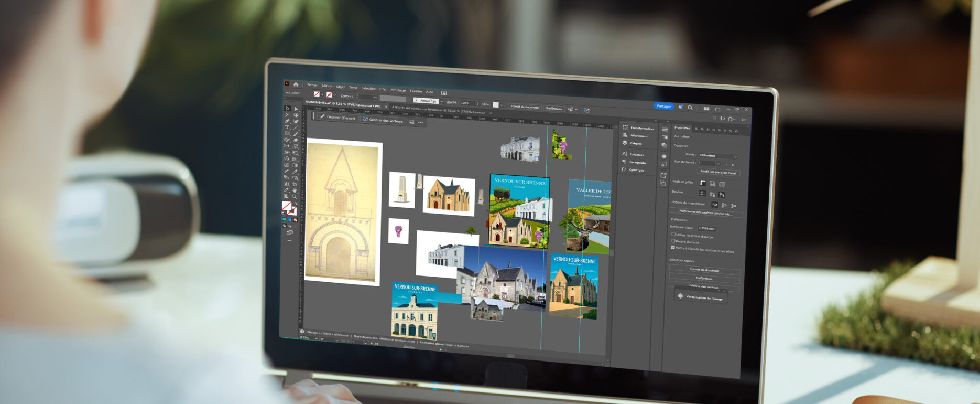Screen dimensions: 980x404
Task: Open the Transformation panel
Action: [641, 128]
